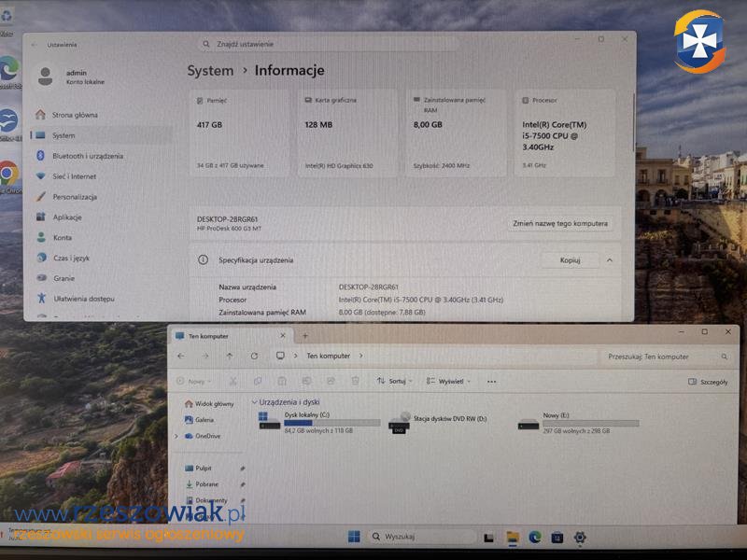Image resolution: width=747 pixels, height=560 pixels.
Task: Open Microsoft Store from the taskbar
Action: coord(557,537)
